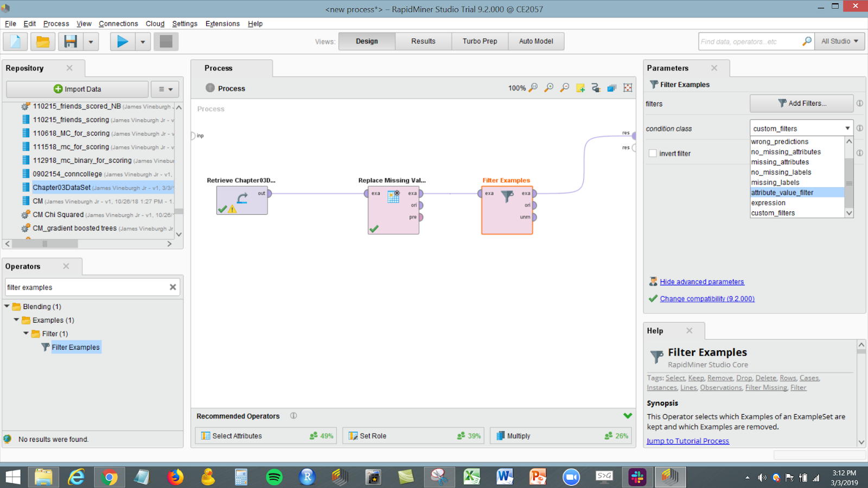Choose attribute_value_filter from the condition list
The height and width of the screenshot is (488, 868).
(797, 192)
